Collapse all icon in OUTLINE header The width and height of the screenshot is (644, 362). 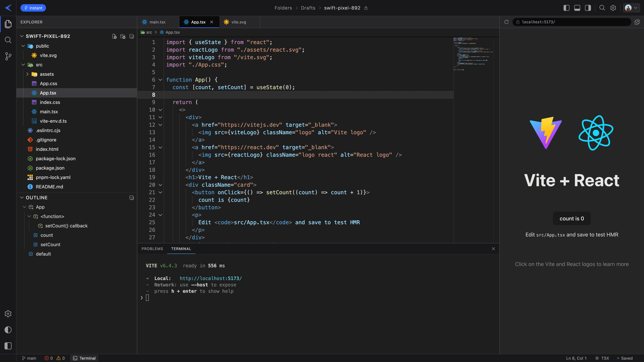coord(131,198)
